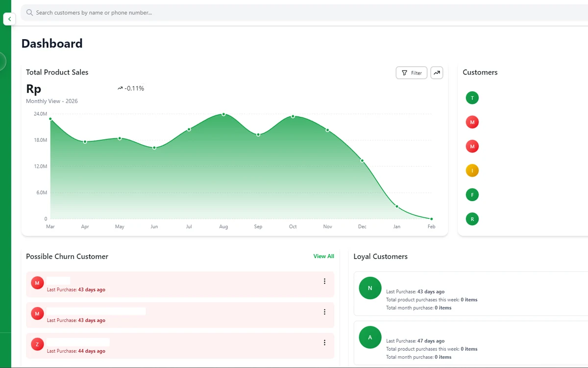Click the Oct data point on chart

[x=293, y=116]
